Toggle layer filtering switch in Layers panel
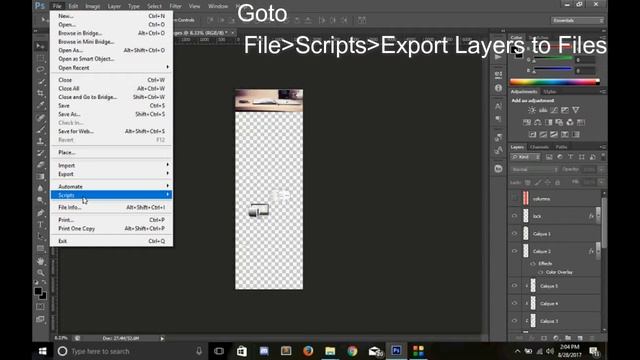The width and height of the screenshot is (640, 360). [603, 157]
